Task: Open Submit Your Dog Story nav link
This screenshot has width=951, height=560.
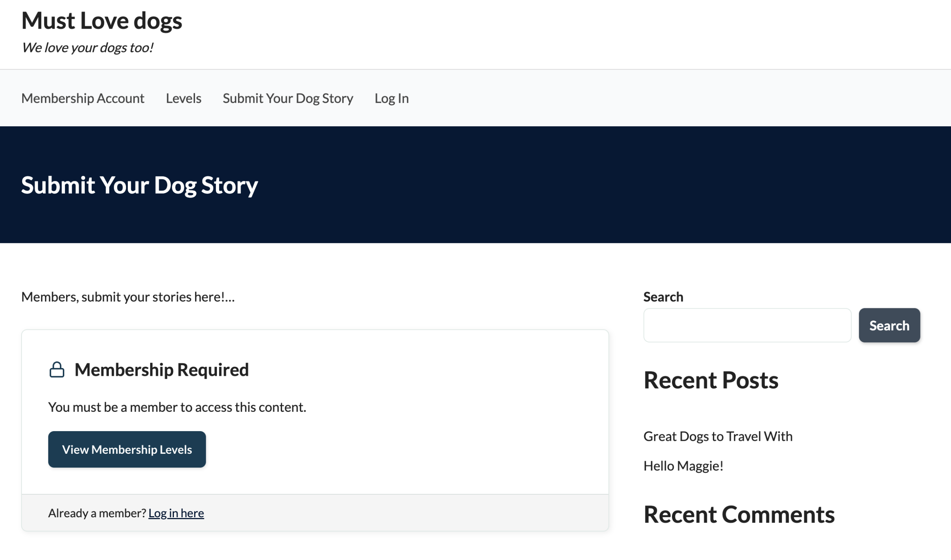Action: [x=288, y=98]
